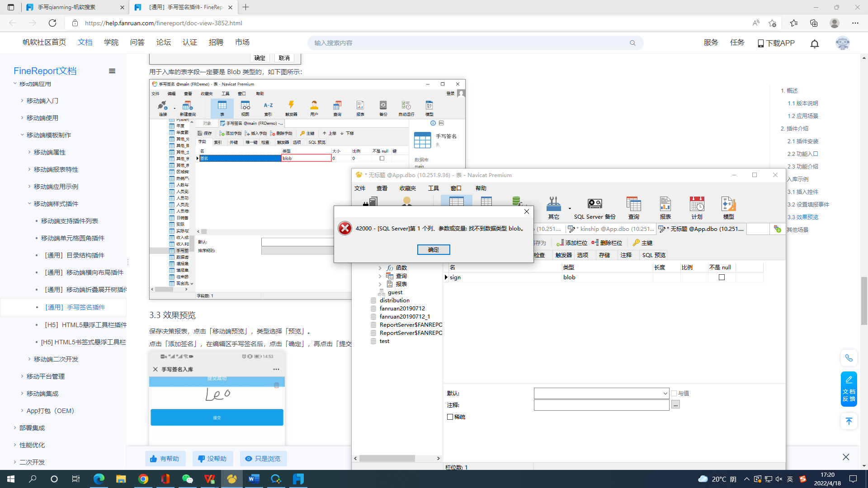This screenshot has width=868, height=488.
Task: Select the kinship @App.dbo tab
Action: (611, 229)
